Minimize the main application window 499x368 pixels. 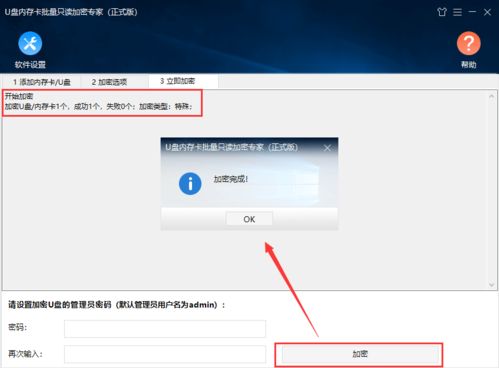tap(472, 12)
